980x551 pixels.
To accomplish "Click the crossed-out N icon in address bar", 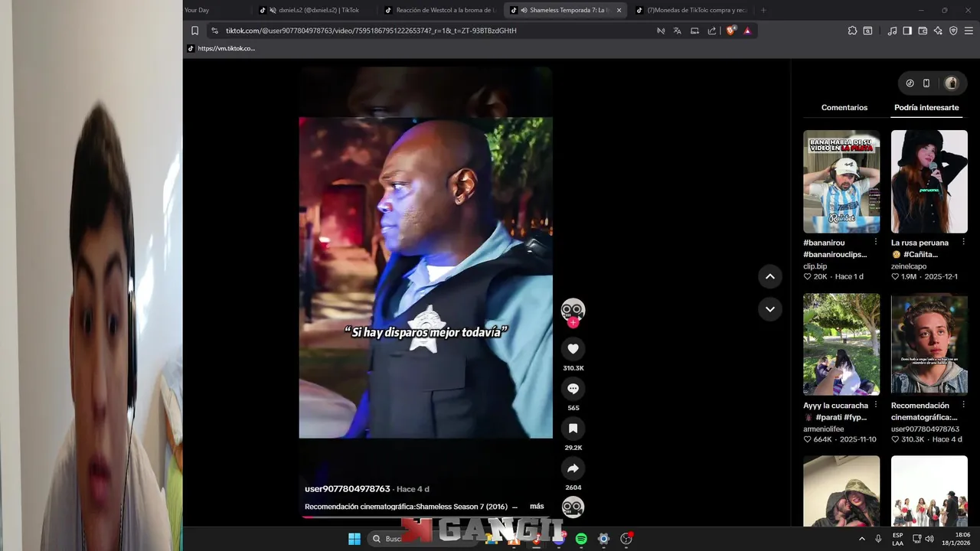I will click(661, 31).
